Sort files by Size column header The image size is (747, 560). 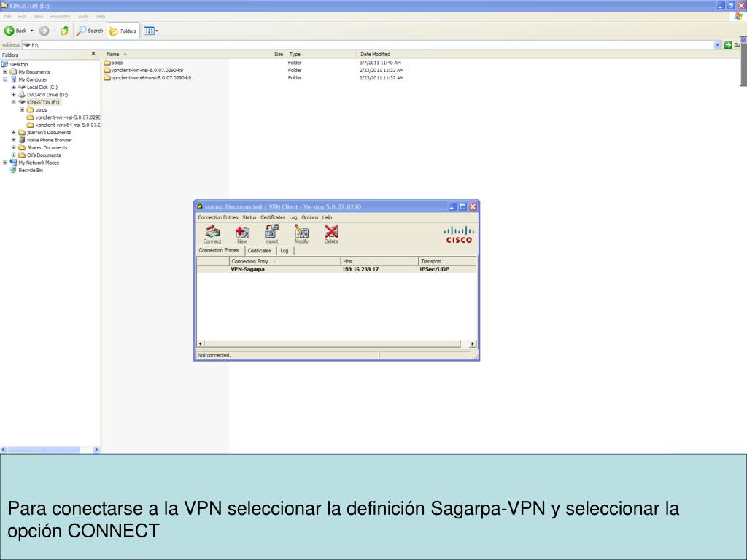point(257,54)
